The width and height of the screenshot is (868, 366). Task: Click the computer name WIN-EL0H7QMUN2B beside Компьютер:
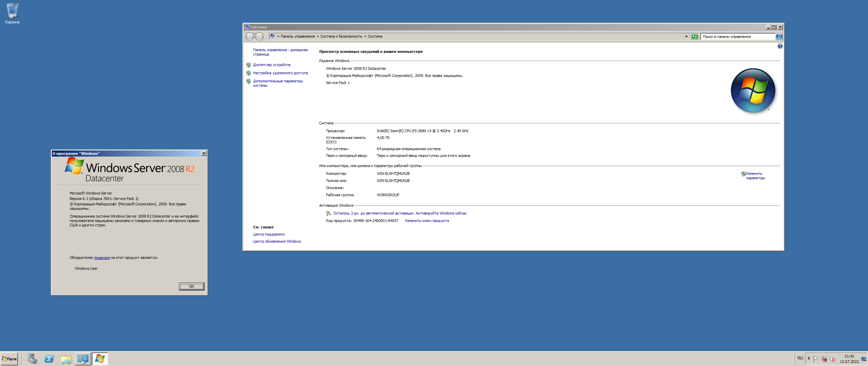(x=393, y=174)
